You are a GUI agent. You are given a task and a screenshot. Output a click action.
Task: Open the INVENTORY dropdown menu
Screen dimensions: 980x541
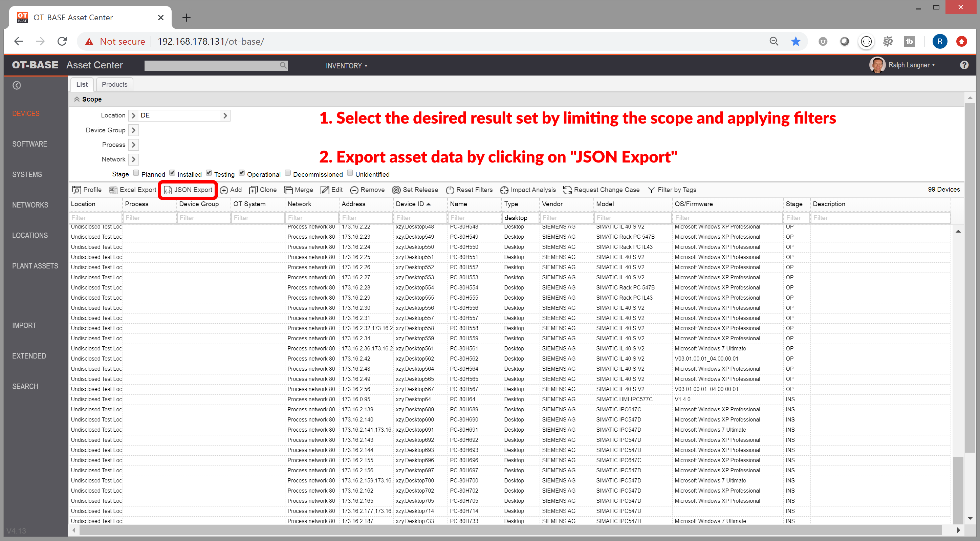(346, 66)
